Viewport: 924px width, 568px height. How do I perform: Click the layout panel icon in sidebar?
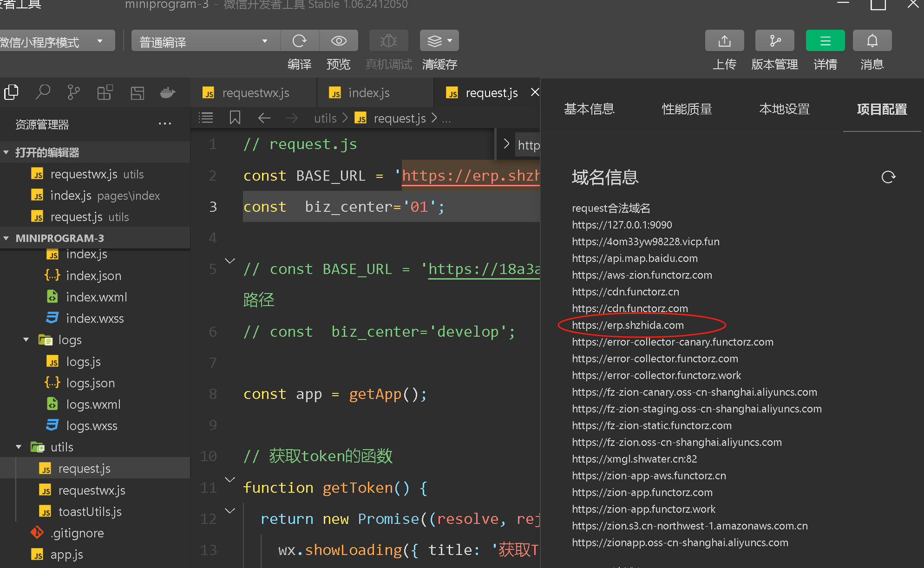click(x=137, y=93)
